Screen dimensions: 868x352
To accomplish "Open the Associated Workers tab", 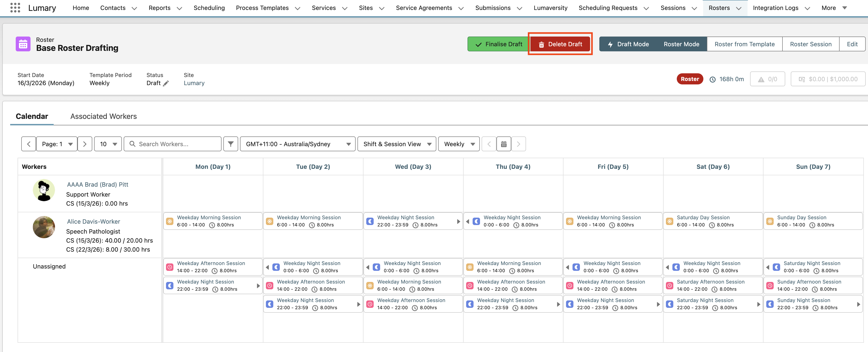I will pos(103,116).
